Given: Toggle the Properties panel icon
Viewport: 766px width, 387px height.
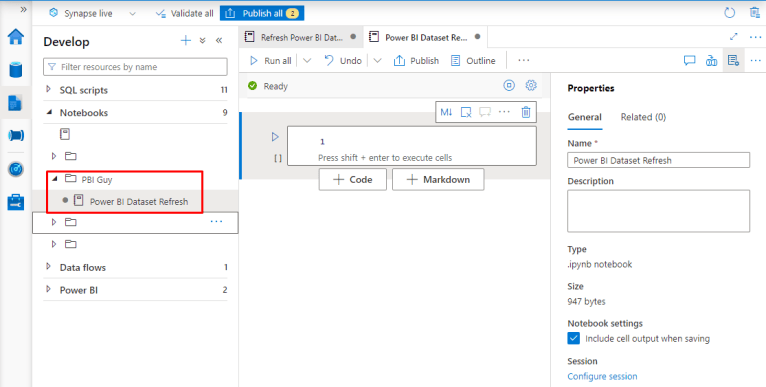Looking at the screenshot, I should [733, 61].
